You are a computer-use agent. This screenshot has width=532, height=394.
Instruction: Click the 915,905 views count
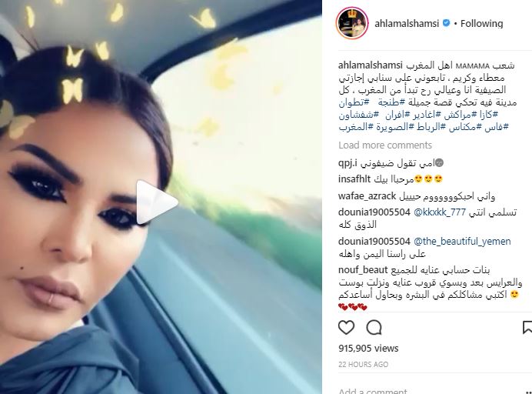pyautogui.click(x=368, y=348)
